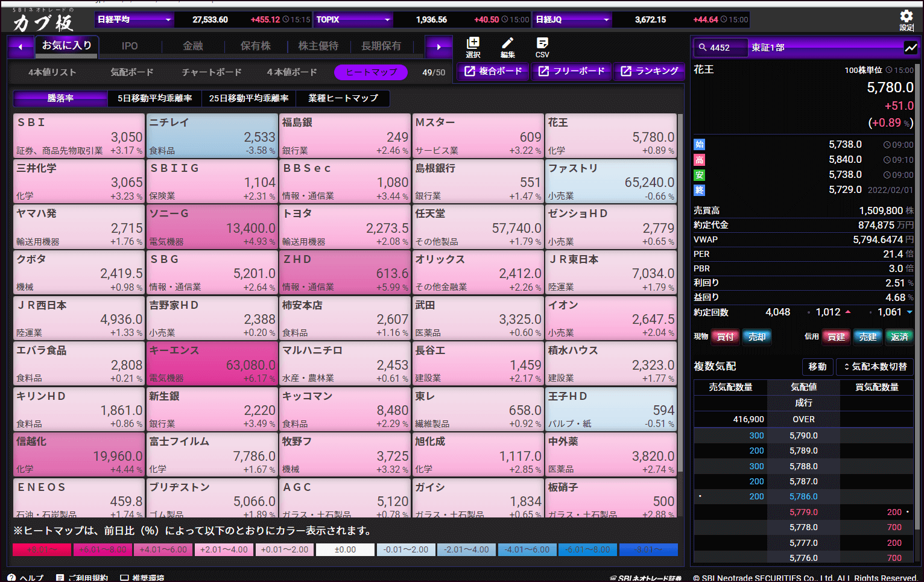Screen dimensions: 924x582
Task: Select the ＳＢＩ heatmap tile
Action: click(79, 136)
